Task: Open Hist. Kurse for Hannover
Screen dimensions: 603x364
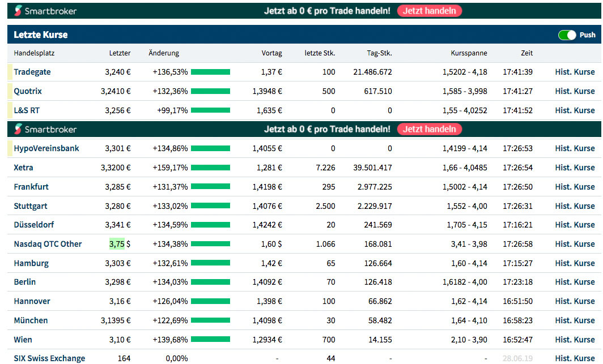Action: 575,301
